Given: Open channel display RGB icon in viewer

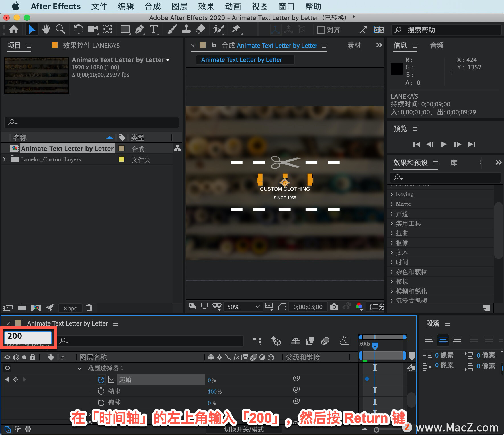Looking at the screenshot, I should point(359,307).
